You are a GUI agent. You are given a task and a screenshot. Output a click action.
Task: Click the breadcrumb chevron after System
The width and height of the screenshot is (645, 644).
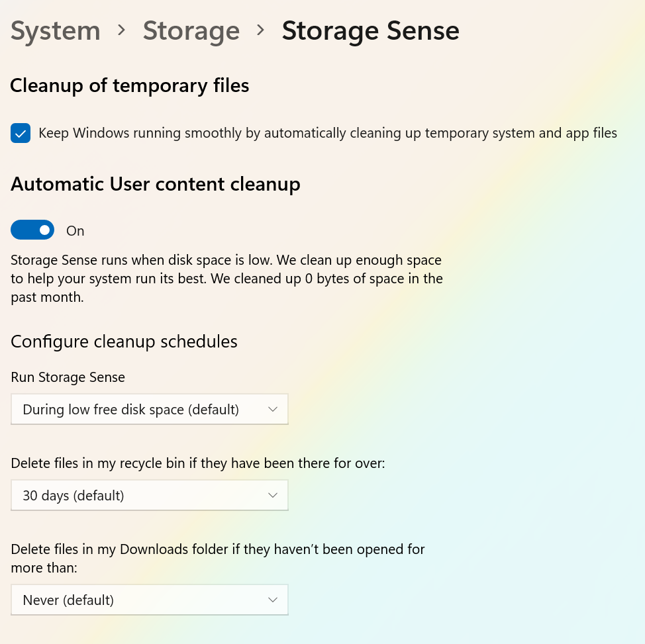(x=121, y=30)
